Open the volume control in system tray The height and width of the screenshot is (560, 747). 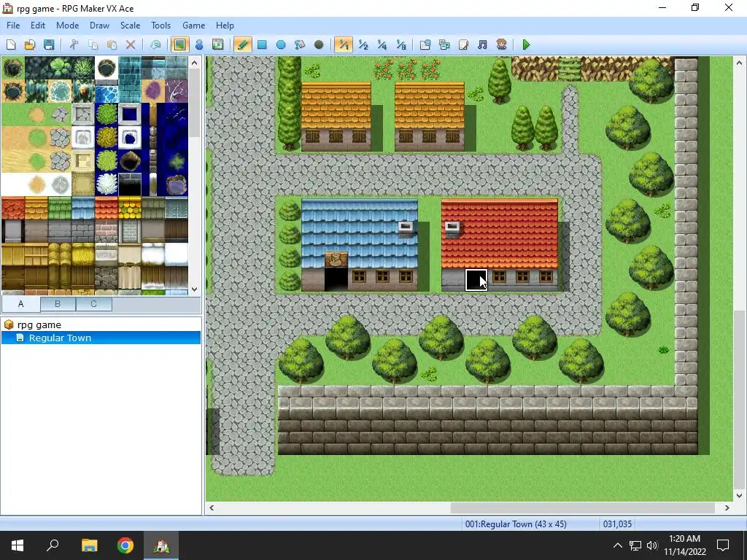pos(652,545)
